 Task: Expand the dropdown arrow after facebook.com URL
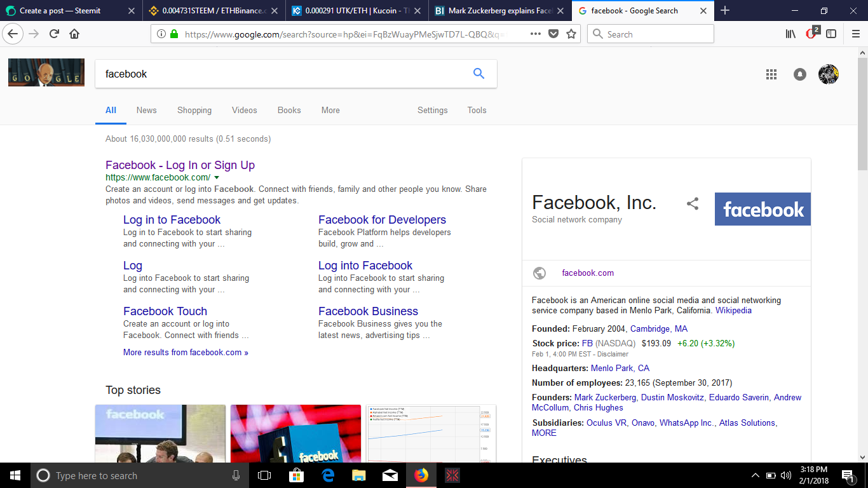tap(217, 178)
